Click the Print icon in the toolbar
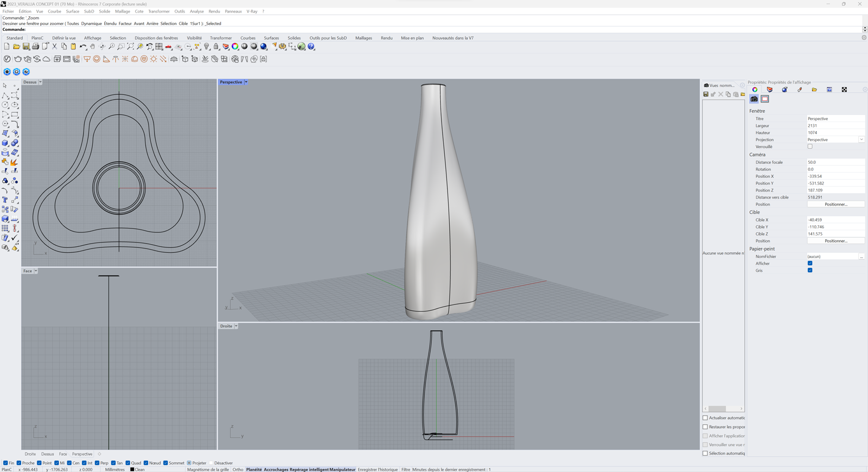 tap(35, 47)
